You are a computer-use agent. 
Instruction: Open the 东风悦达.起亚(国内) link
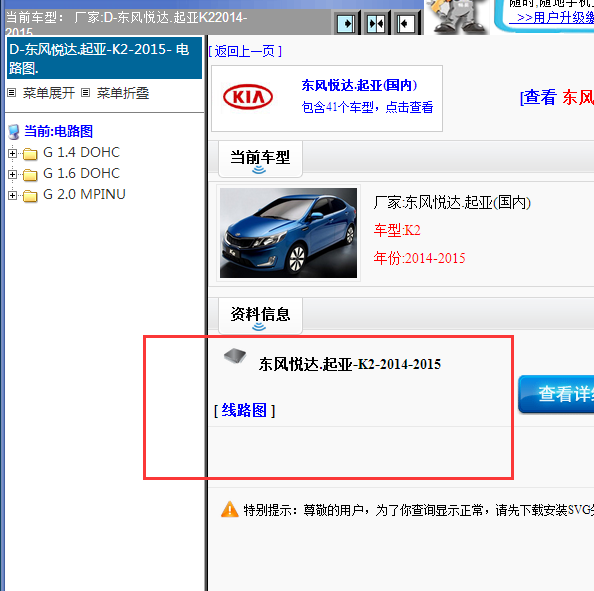click(x=359, y=85)
